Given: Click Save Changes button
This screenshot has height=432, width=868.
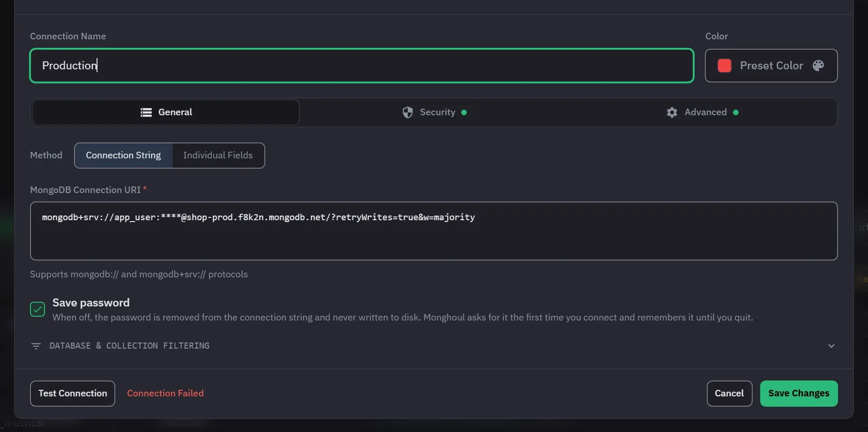Looking at the screenshot, I should coord(799,394).
